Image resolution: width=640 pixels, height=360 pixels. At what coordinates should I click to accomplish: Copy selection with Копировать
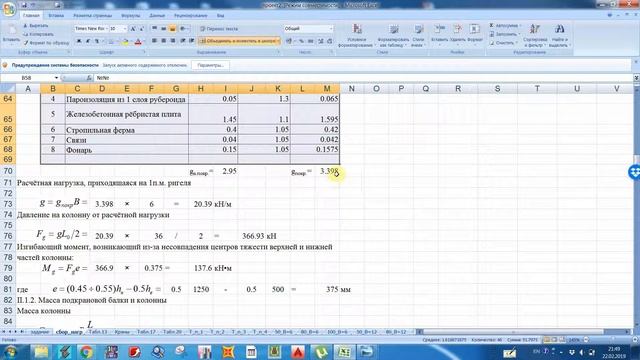38,34
